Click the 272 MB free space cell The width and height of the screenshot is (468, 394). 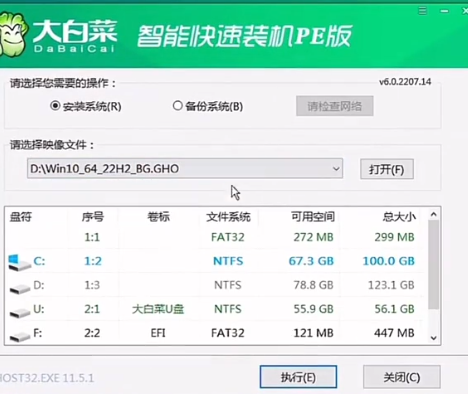313,237
